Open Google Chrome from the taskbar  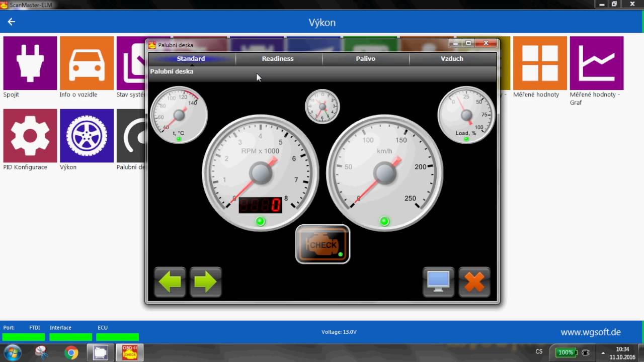[71, 352]
